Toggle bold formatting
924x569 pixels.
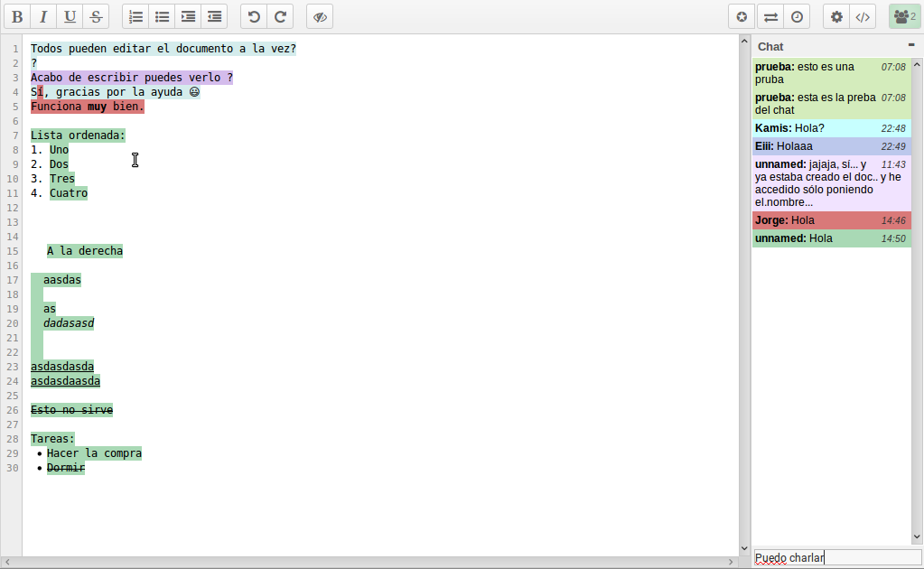pos(17,16)
